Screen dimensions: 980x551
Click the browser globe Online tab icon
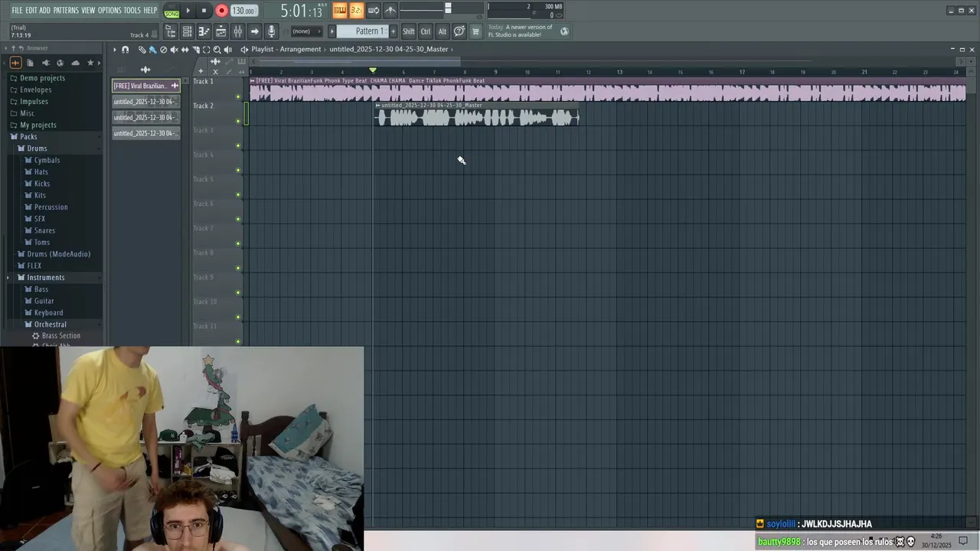point(60,63)
